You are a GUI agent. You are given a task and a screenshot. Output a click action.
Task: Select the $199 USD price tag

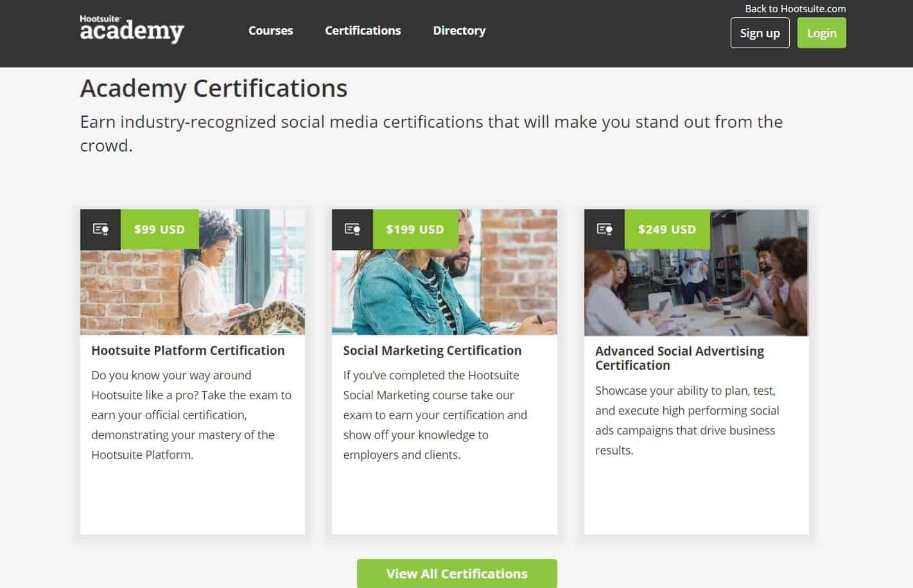[415, 229]
